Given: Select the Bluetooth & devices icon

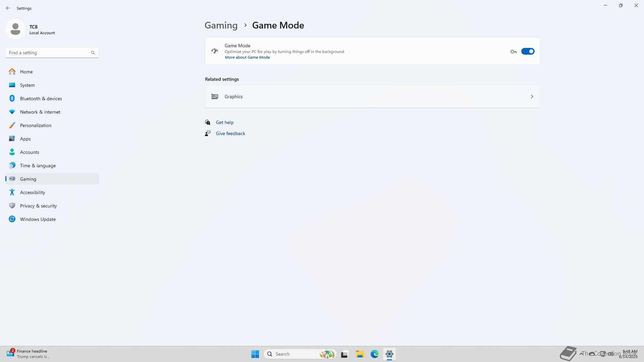Looking at the screenshot, I should [12, 99].
